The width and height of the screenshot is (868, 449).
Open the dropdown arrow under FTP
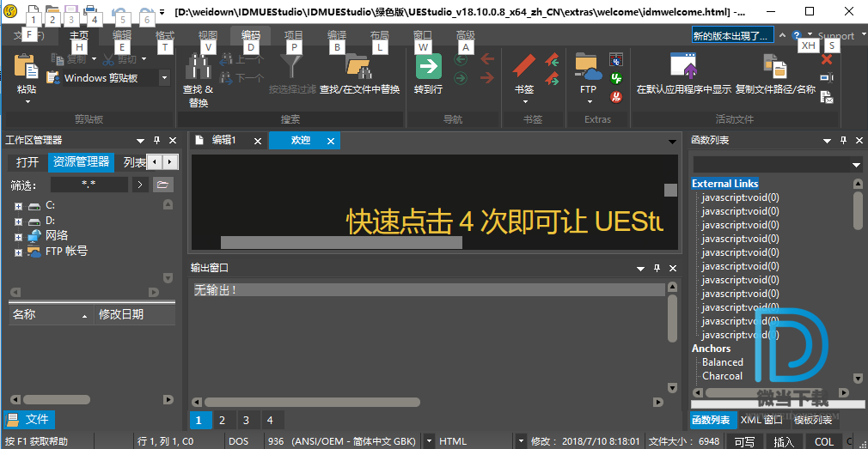click(589, 102)
